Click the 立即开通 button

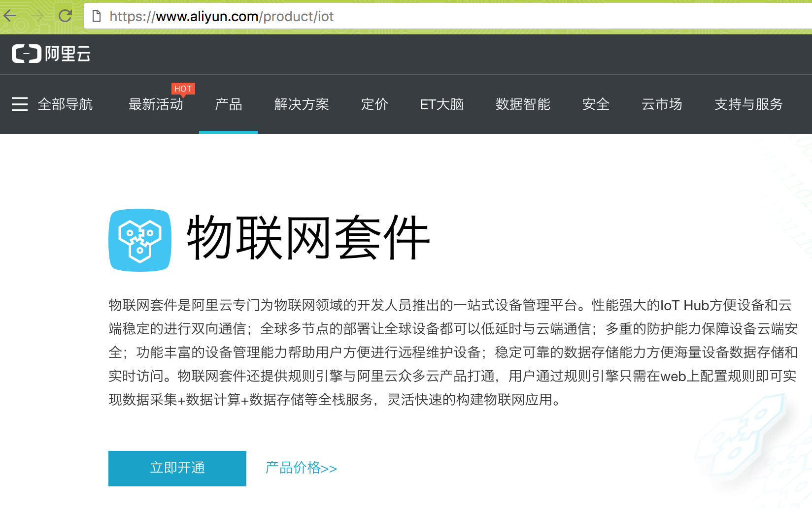click(177, 468)
